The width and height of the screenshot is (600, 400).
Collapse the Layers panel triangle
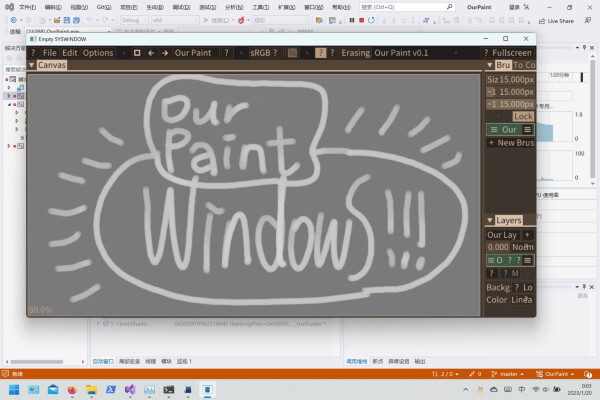click(x=490, y=220)
